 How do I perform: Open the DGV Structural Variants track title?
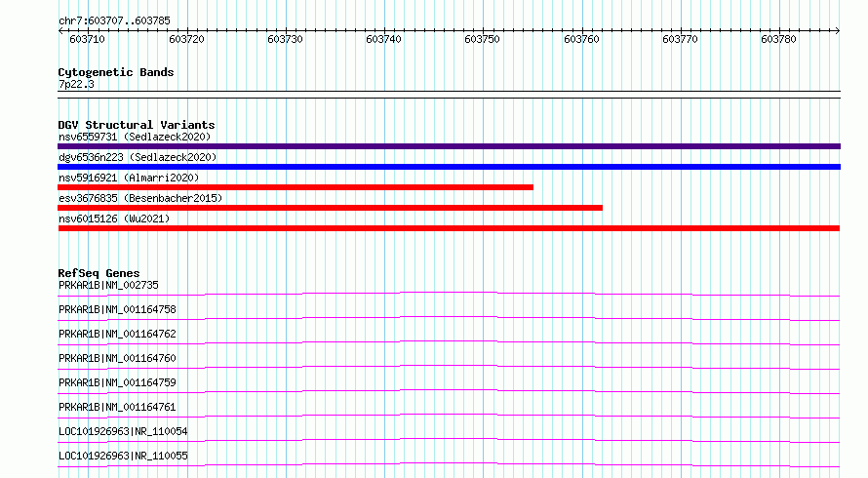(137, 125)
